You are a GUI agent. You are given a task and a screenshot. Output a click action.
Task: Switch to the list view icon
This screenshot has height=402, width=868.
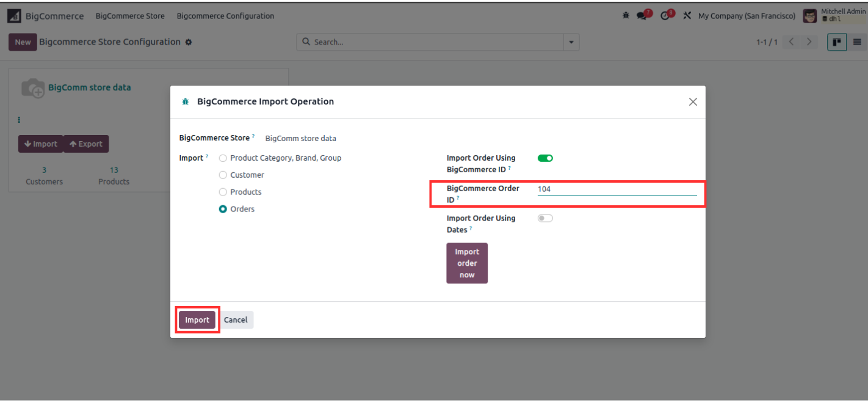coord(857,42)
